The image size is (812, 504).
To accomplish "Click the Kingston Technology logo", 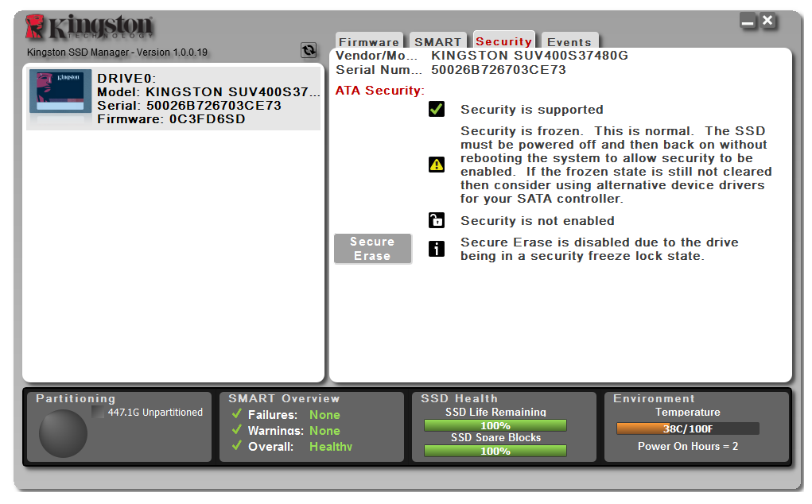I will (90, 27).
